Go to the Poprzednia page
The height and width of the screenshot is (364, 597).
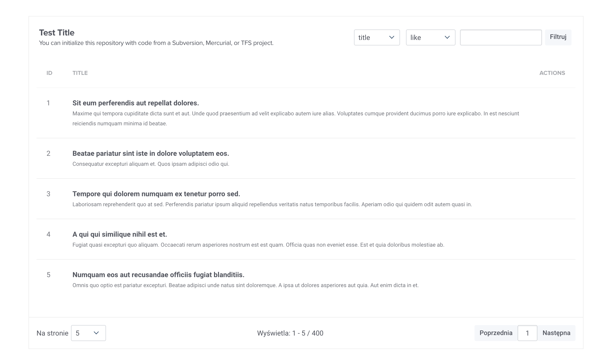click(496, 333)
